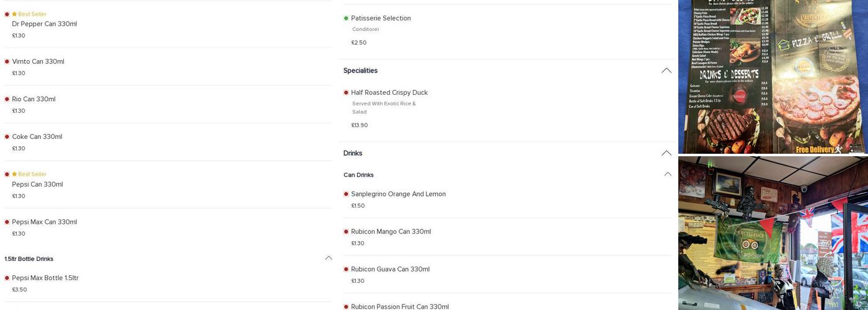
Task: Click the green dot icon beside Patisserie Selection
Action: pos(346,18)
